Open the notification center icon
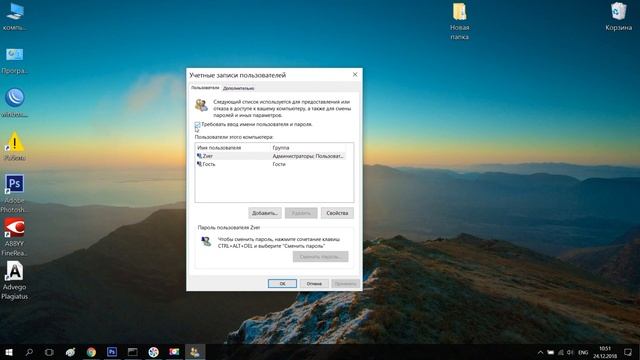This screenshot has width=640, height=360. (628, 352)
